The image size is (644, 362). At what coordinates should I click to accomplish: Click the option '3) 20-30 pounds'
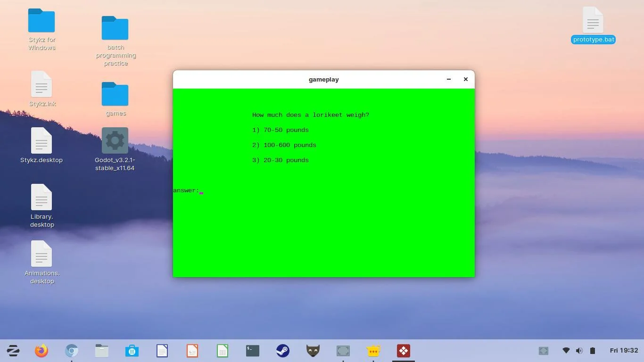point(281,160)
